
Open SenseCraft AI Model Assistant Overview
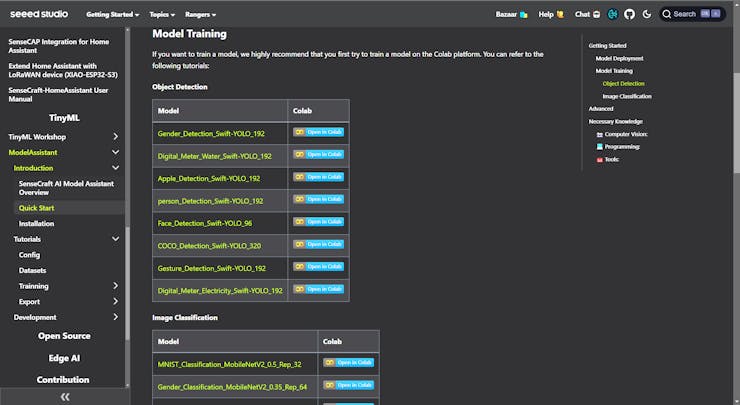click(x=66, y=188)
